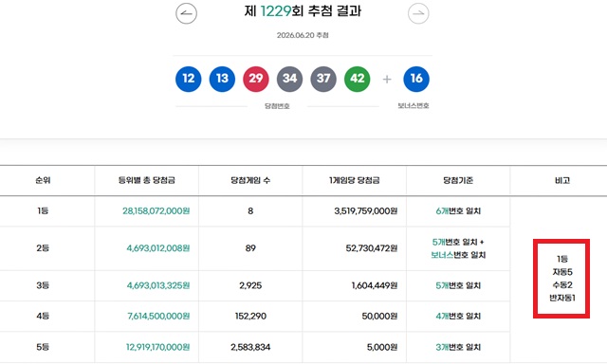Click winning number ball 12

coord(188,79)
